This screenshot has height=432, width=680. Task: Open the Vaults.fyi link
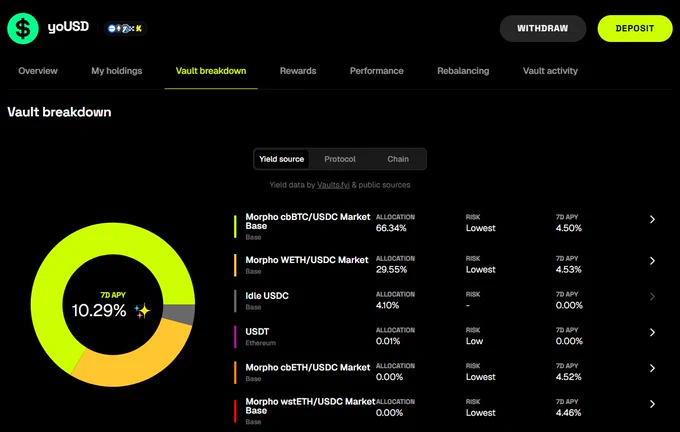tap(333, 185)
